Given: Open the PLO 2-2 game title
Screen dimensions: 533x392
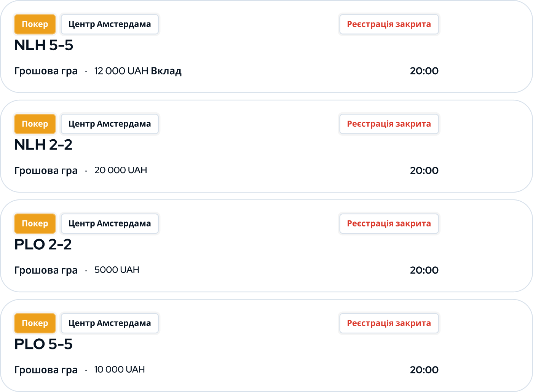Looking at the screenshot, I should (43, 245).
